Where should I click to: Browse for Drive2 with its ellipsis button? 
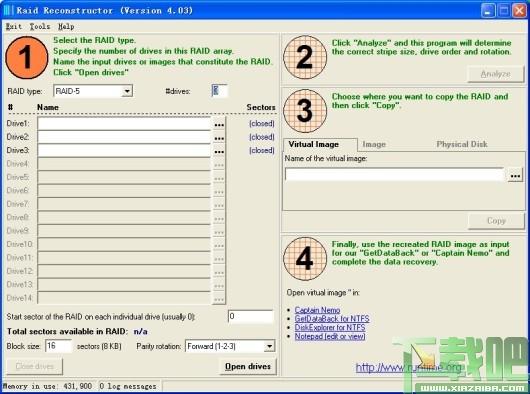(x=219, y=138)
